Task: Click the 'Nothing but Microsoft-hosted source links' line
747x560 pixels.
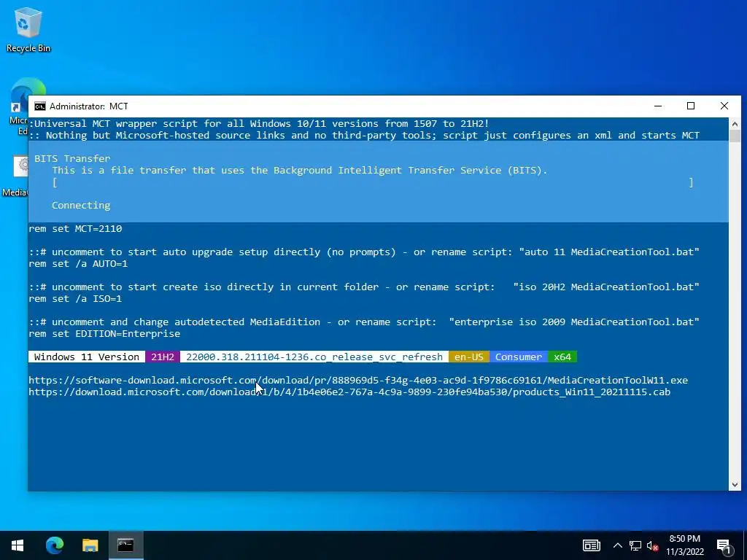Action: click(365, 135)
